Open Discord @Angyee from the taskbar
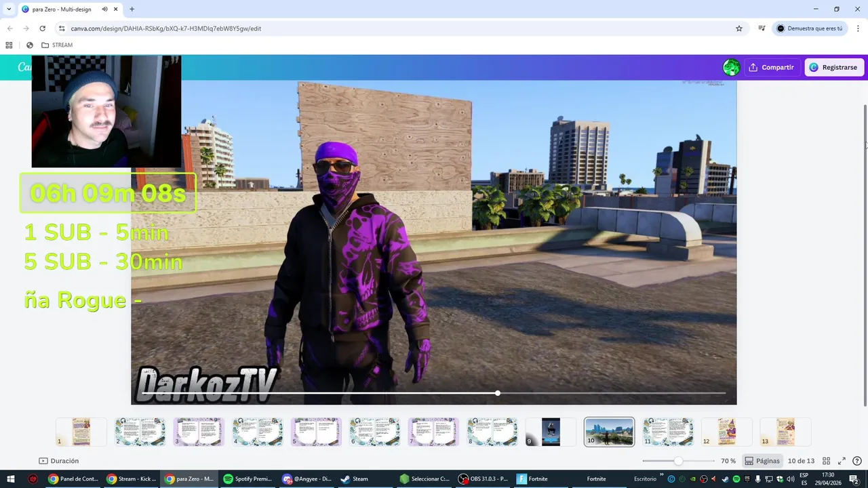This screenshot has width=868, height=488. [x=307, y=479]
